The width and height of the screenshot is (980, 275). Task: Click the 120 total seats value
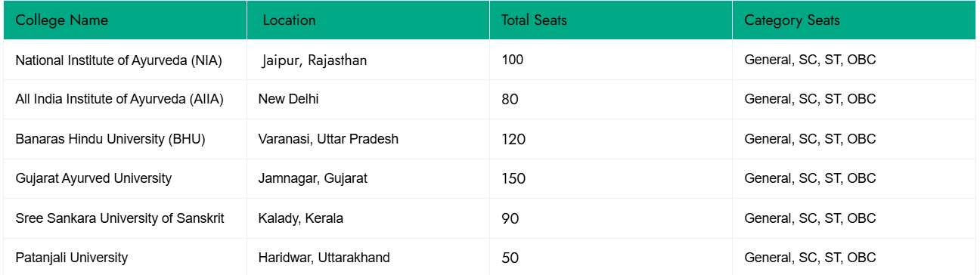coord(512,139)
